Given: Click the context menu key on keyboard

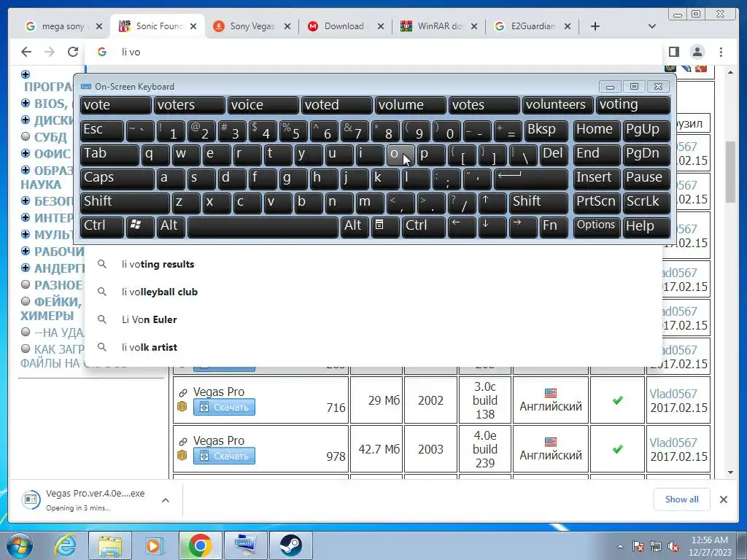Looking at the screenshot, I should click(385, 226).
